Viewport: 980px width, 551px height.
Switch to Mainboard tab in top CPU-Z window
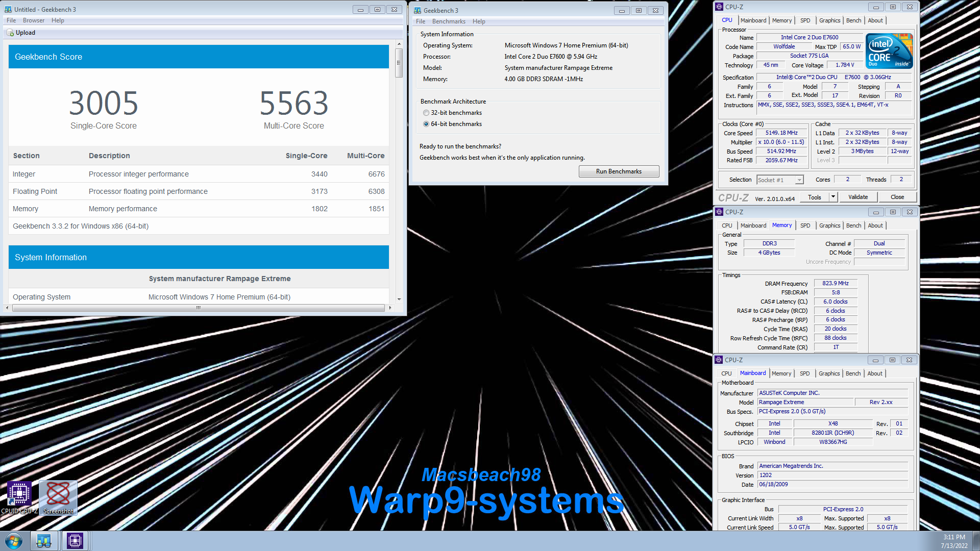click(x=753, y=20)
